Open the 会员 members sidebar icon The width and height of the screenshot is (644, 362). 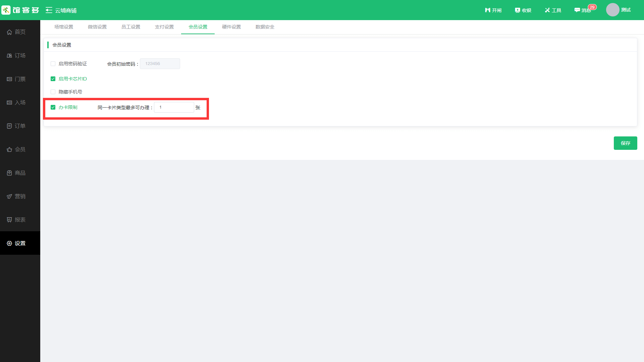pyautogui.click(x=9, y=149)
